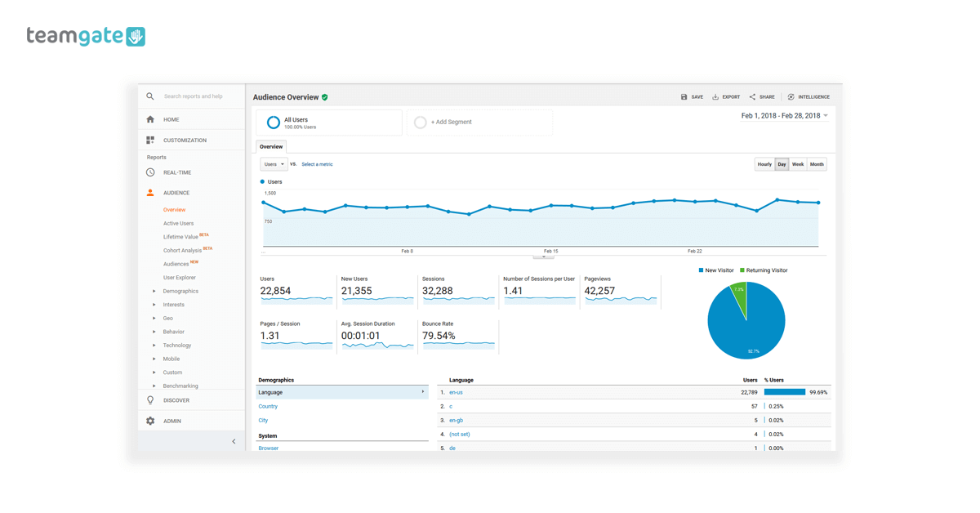The image size is (980, 513).
Task: Select the Language demographics row
Action: (x=342, y=392)
